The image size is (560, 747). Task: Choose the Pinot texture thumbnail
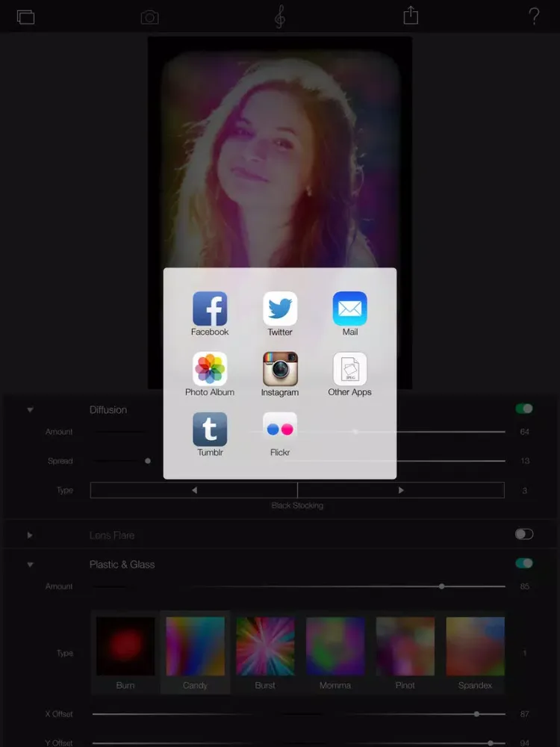405,646
